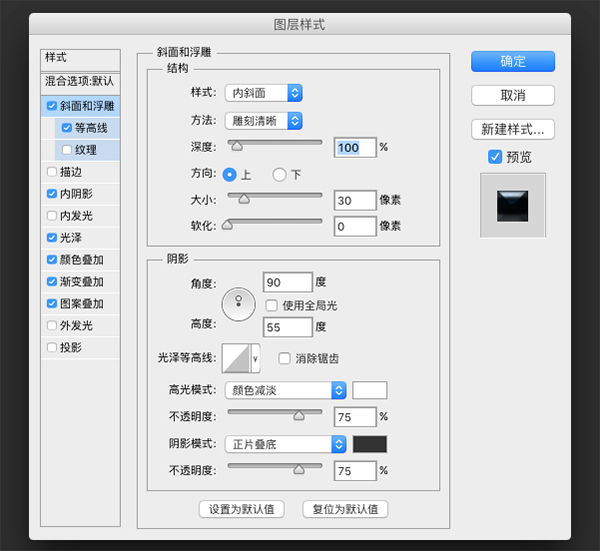Click the layer style preview thumbnail
Viewport: 600px width, 551px height.
tap(513, 204)
